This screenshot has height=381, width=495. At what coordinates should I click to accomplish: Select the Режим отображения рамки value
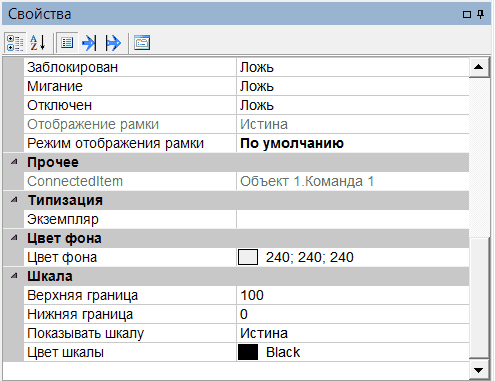point(353,143)
